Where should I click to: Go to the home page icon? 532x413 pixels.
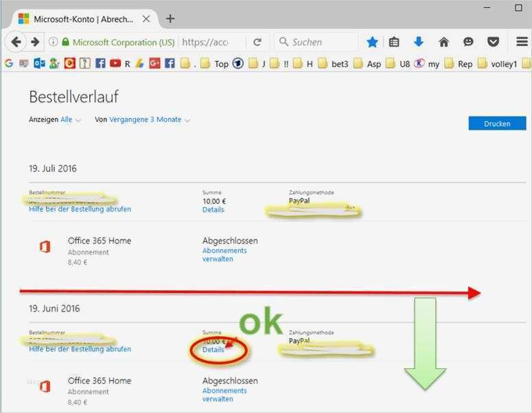(x=443, y=43)
